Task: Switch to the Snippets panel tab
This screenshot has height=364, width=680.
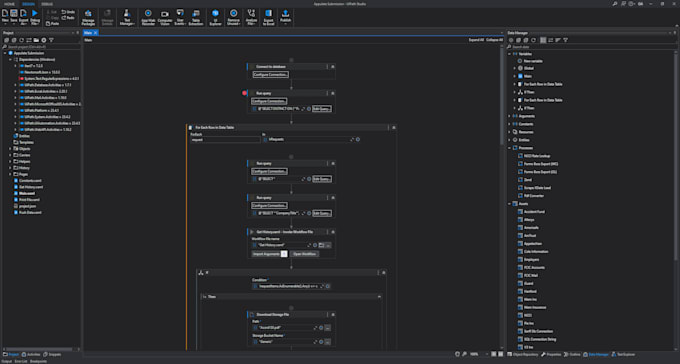Action: (x=52, y=354)
